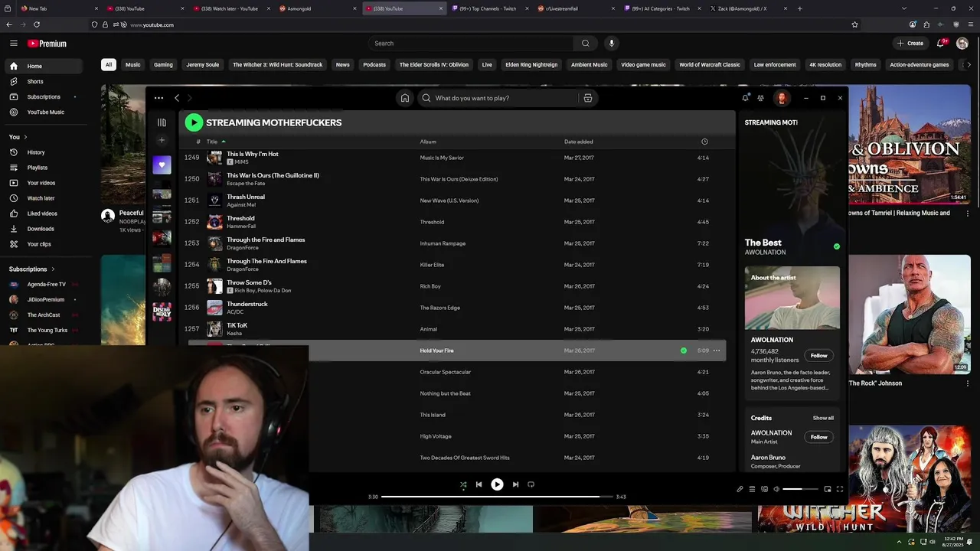Collapse Spotify Your Library icon
The height and width of the screenshot is (551, 980).
162,122
